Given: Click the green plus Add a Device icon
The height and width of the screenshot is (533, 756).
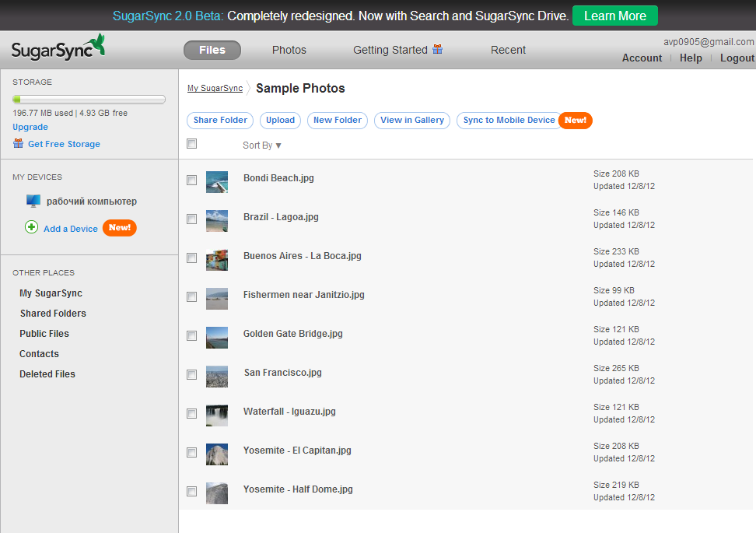Looking at the screenshot, I should coord(31,227).
